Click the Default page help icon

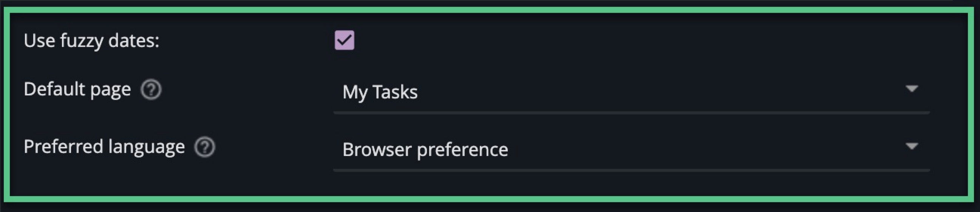pos(151,90)
